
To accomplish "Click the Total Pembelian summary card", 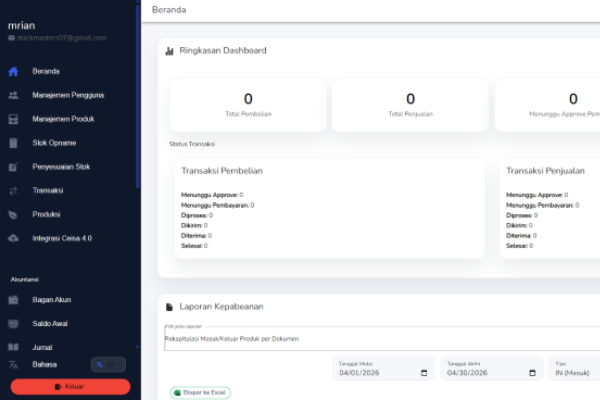I will tap(248, 105).
